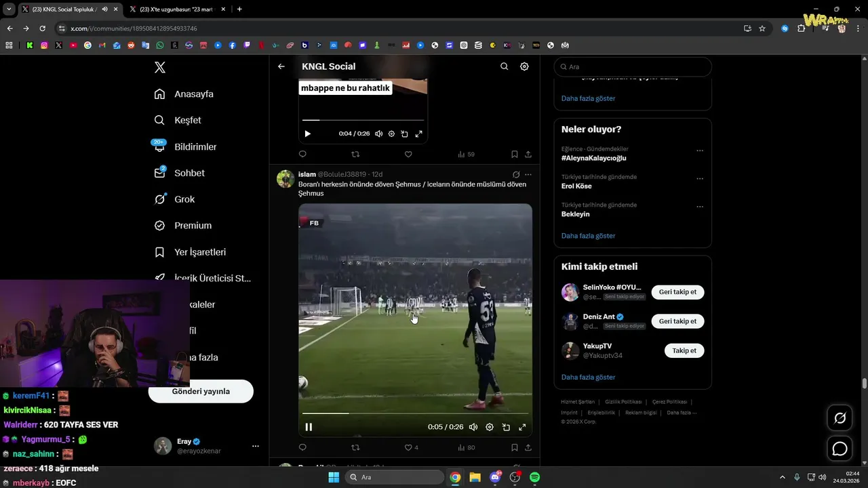
Task: Open the @BoluleJ38819 profile link
Action: (x=342, y=175)
